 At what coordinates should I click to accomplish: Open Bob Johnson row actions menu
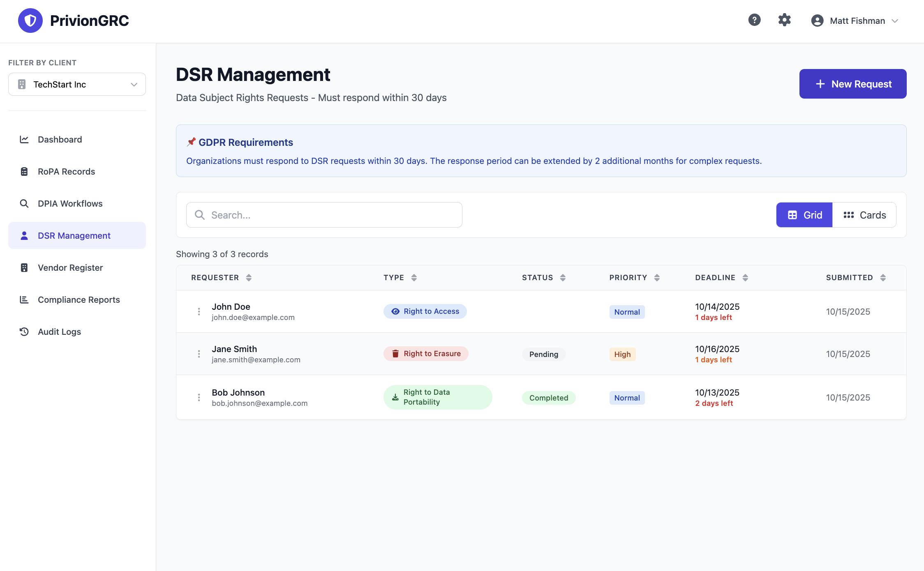point(199,398)
